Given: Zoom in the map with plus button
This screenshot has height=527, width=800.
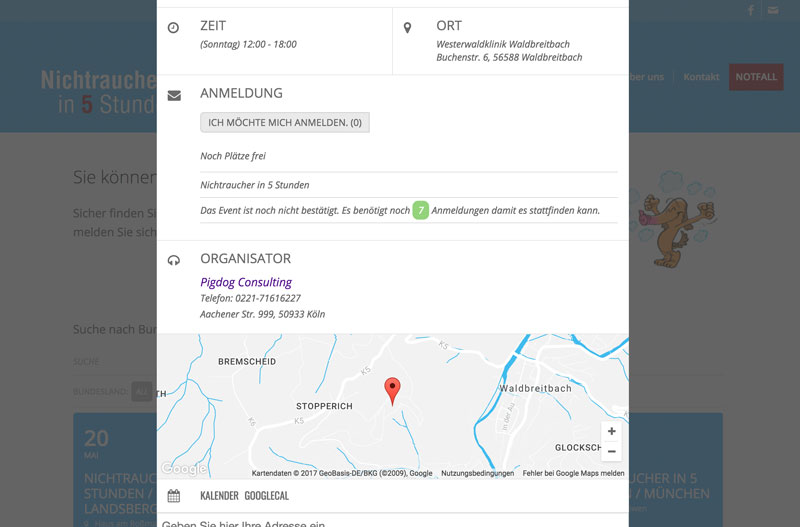Looking at the screenshot, I should (611, 431).
